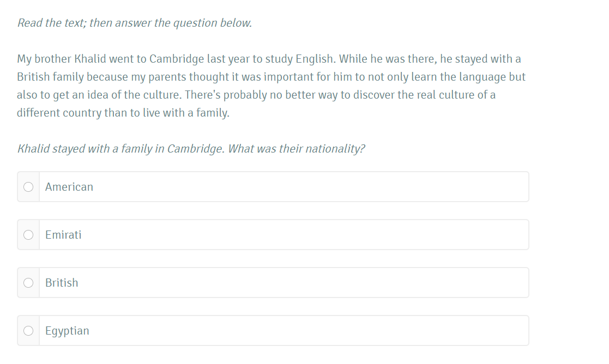This screenshot has height=364, width=609.
Task: Click the 'British' answer label text
Action: coord(62,283)
